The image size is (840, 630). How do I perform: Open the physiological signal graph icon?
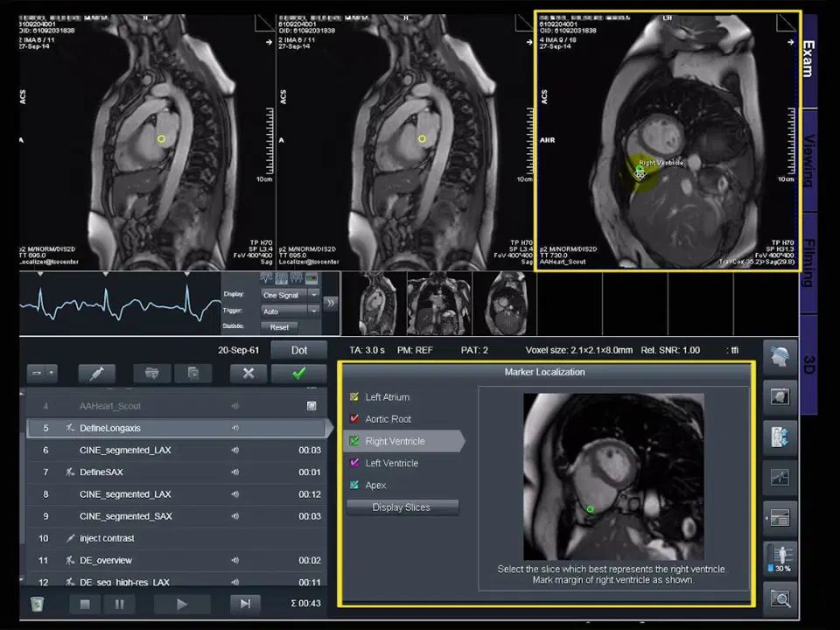(x=780, y=478)
